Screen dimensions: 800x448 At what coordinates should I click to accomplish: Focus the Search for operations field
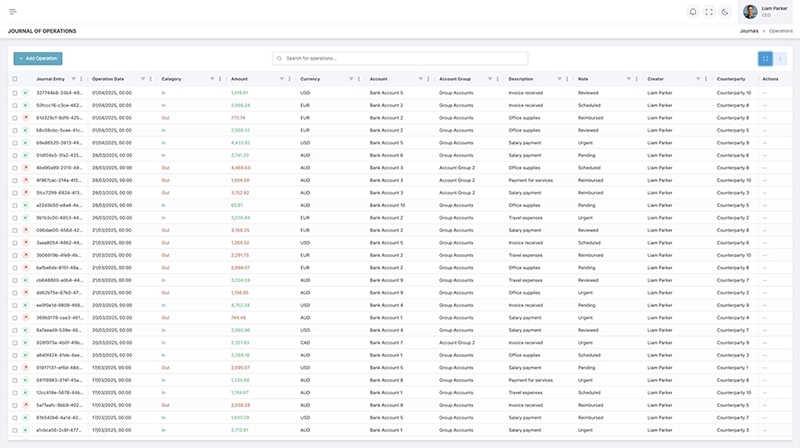400,58
